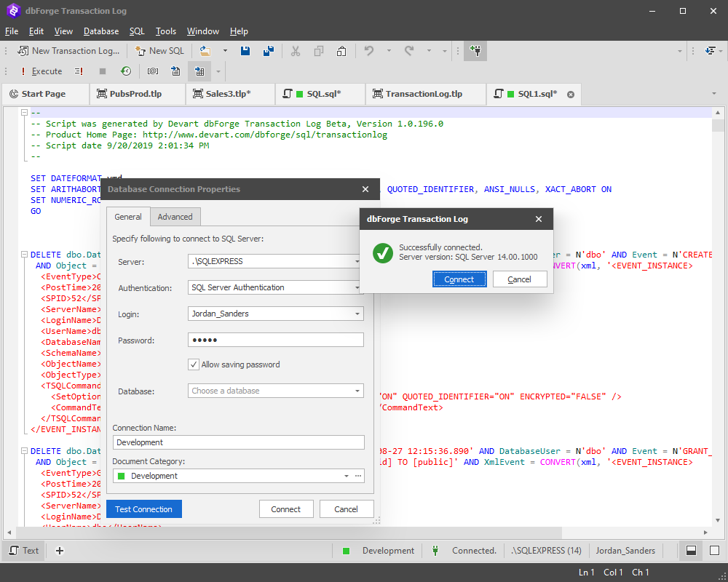The image size is (728, 582).
Task: Switch to the Start Page tab
Action: 44,94
